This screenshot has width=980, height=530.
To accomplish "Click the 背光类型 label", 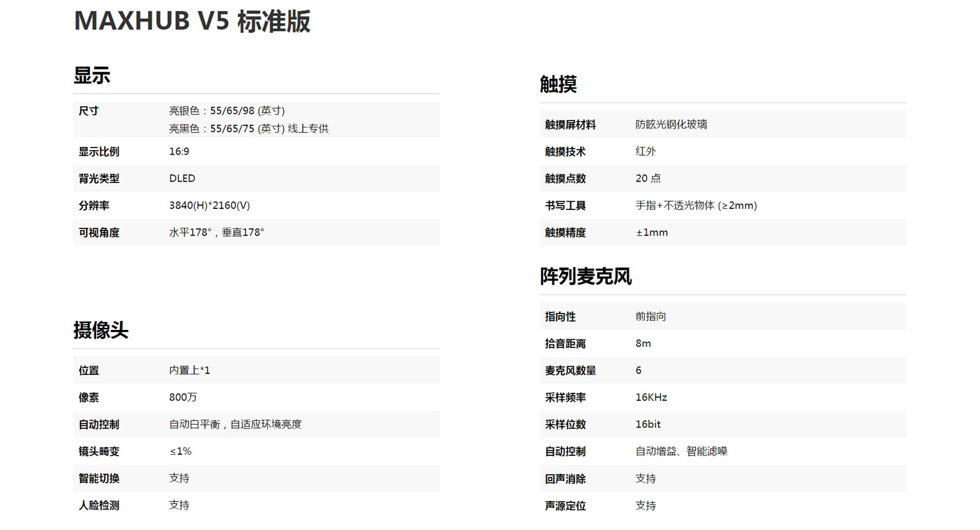I will 99,178.
